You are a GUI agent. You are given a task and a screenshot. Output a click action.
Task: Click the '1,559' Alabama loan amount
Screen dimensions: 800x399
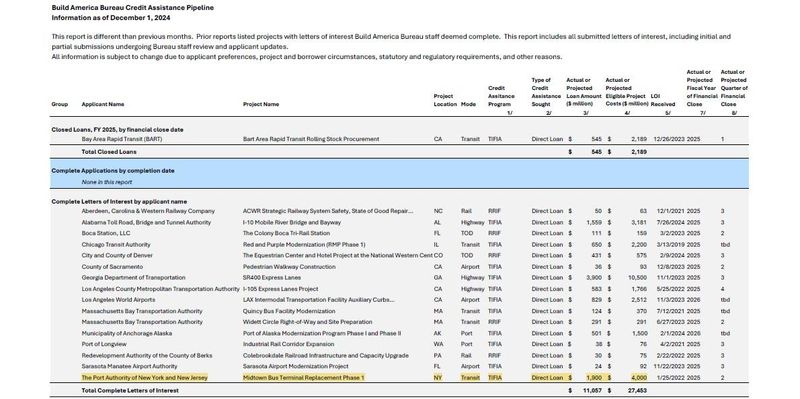coord(594,222)
